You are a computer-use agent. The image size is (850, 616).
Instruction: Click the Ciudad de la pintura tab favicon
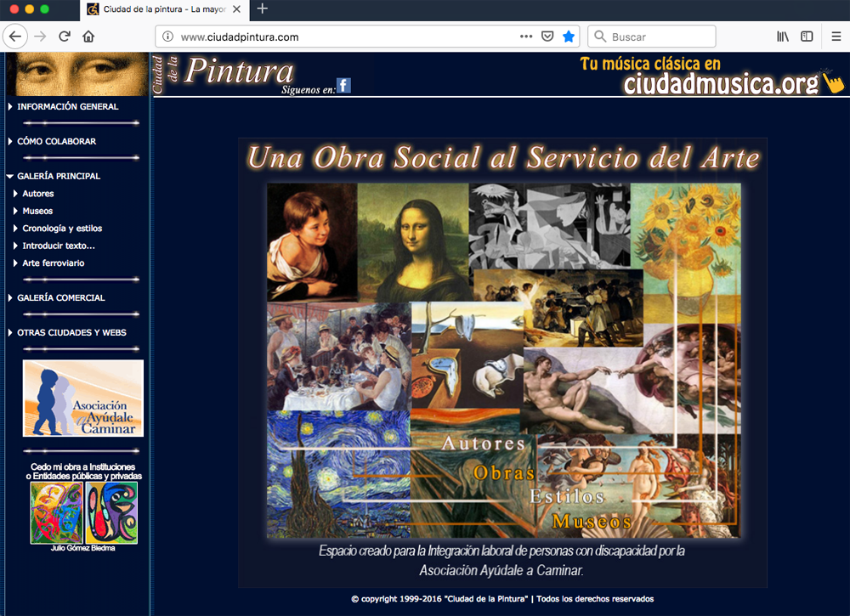93,9
